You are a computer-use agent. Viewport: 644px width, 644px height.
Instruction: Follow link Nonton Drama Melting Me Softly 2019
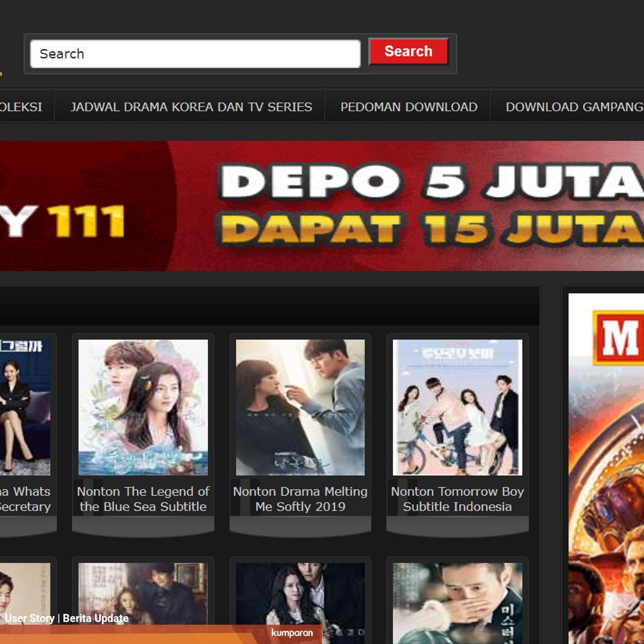pyautogui.click(x=301, y=499)
